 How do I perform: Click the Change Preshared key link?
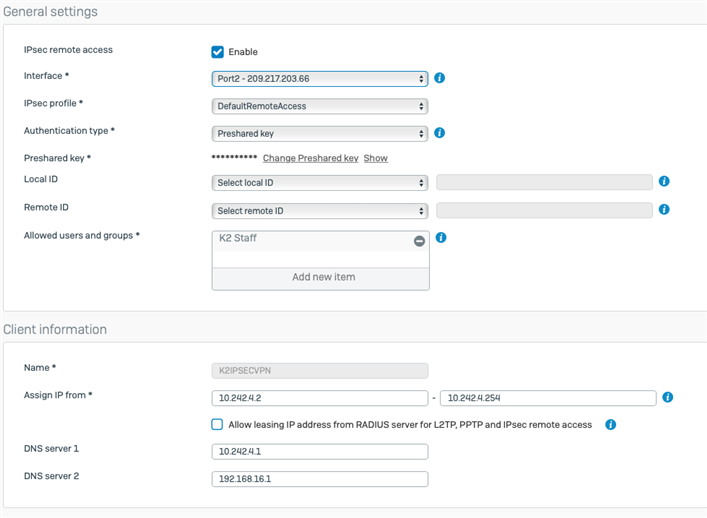tap(311, 158)
